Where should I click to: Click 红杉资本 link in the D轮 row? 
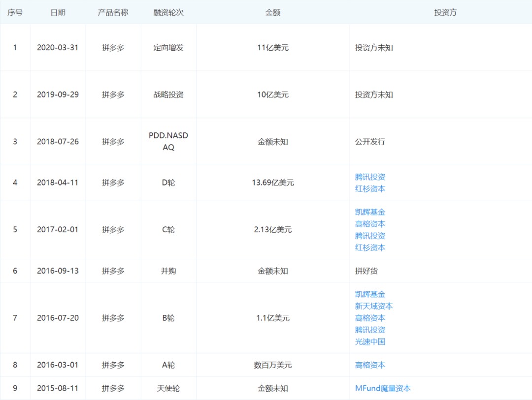click(370, 188)
